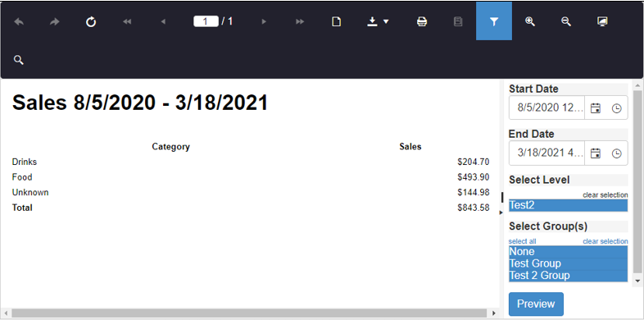Open Start Date calendar picker
The height and width of the screenshot is (320, 644).
[596, 108]
